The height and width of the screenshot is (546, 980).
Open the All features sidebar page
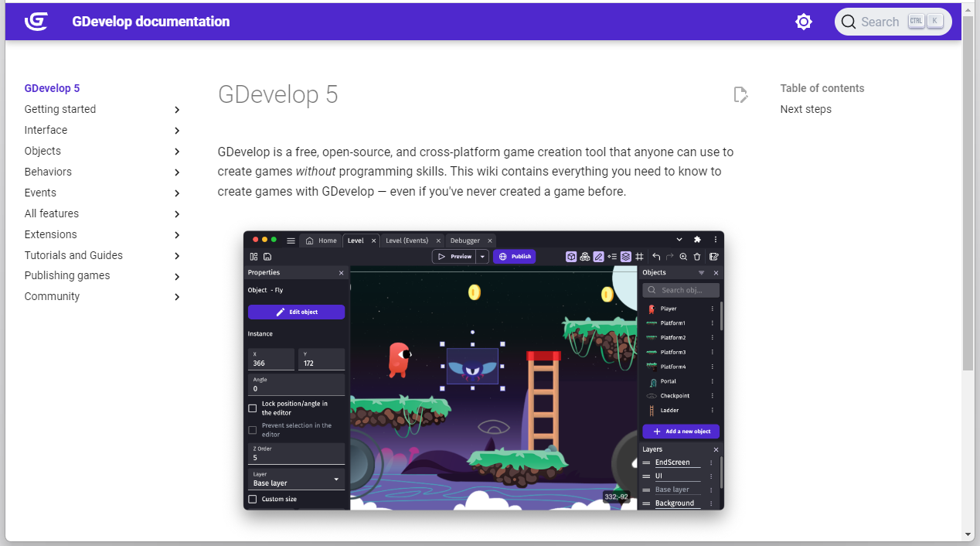52,213
